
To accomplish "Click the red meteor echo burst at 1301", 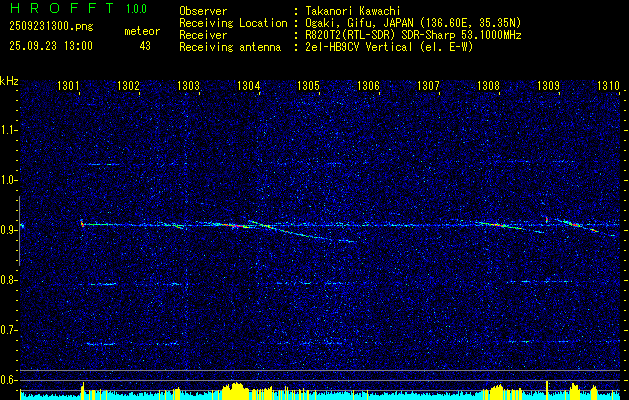I will (x=82, y=223).
